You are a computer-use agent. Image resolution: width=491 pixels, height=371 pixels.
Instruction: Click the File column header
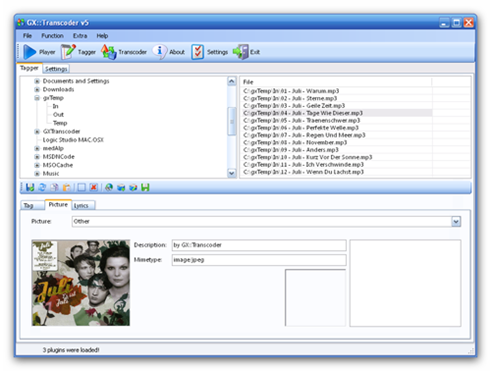(x=337, y=82)
